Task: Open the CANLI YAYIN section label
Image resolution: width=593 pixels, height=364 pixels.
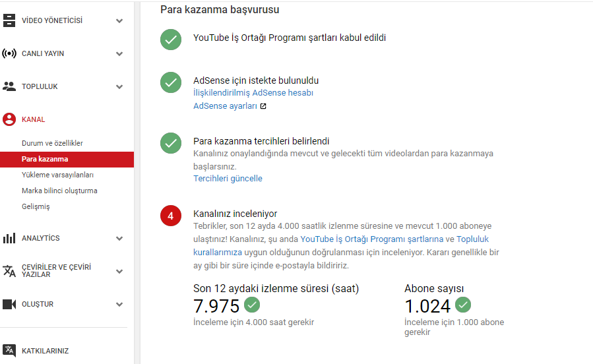Action: 43,53
